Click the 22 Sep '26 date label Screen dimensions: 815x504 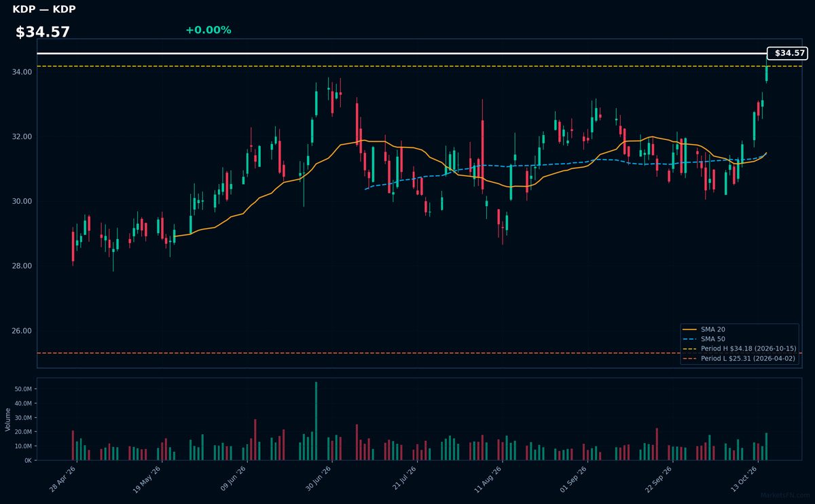pos(659,479)
